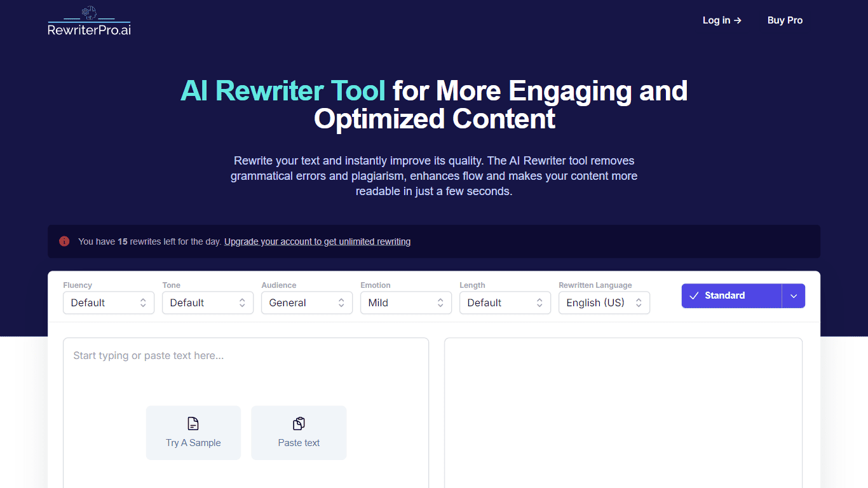Click the Buy Pro link
Image resolution: width=868 pixels, height=488 pixels.
(x=785, y=20)
